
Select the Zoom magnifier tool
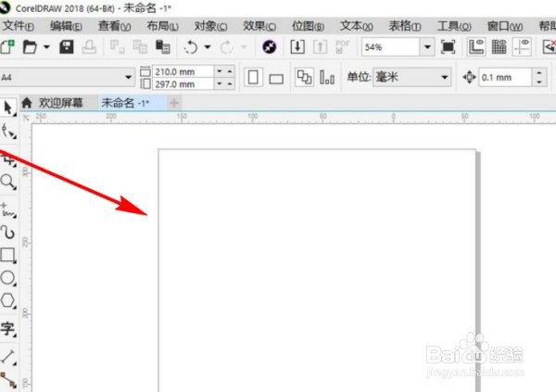(x=7, y=182)
